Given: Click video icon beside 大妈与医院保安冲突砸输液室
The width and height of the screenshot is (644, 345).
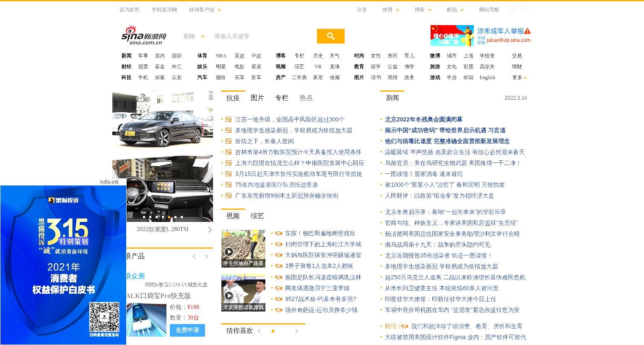Looking at the screenshot, I should coord(279,255).
